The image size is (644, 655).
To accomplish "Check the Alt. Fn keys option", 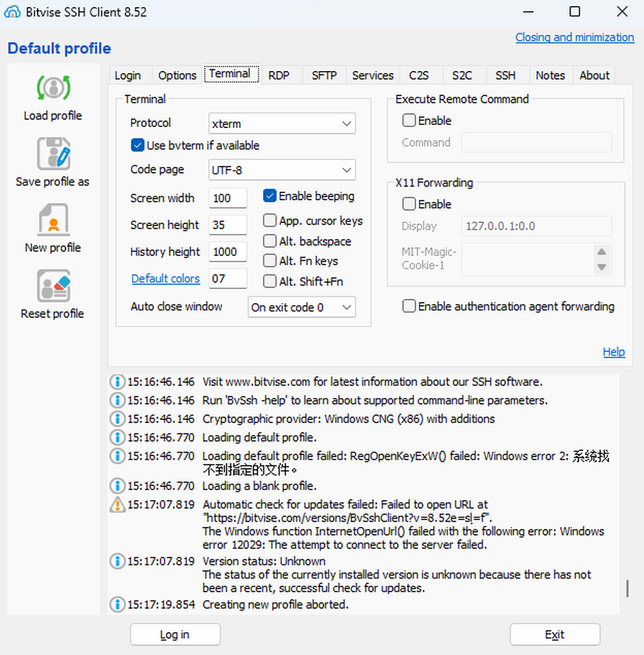I will coord(269,261).
